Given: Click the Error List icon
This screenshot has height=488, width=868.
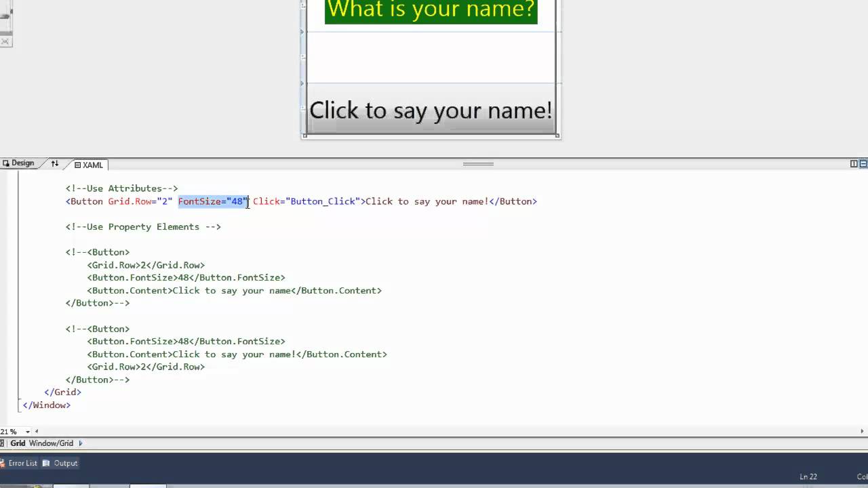Looking at the screenshot, I should [3, 463].
